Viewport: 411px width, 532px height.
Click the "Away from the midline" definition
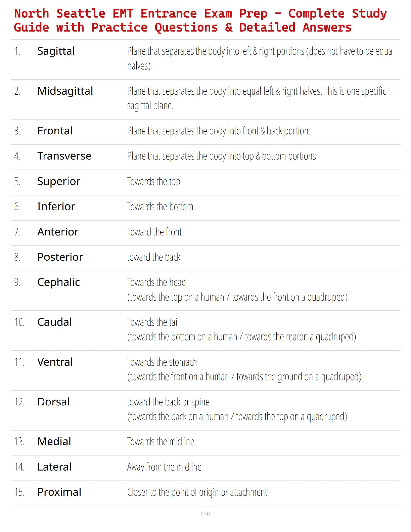point(164,467)
